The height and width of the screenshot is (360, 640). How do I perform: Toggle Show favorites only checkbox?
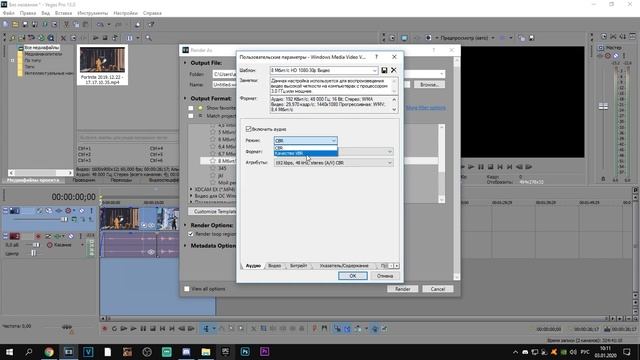coord(191,108)
